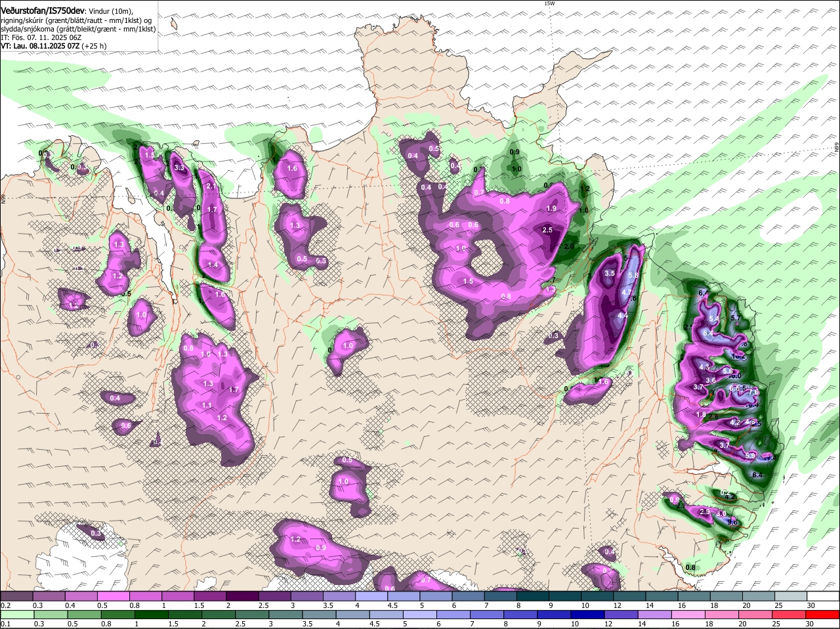
Task: Click the 5.7 value in eastern fjords
Action: point(736,318)
